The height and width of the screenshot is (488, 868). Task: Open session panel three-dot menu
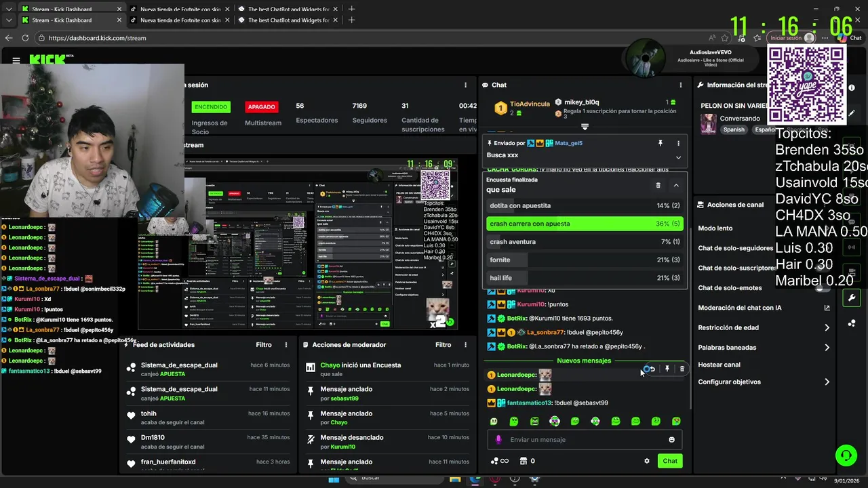pos(465,85)
